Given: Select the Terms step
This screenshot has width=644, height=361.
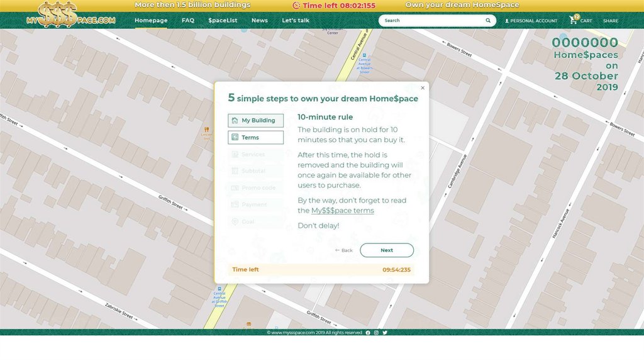Looking at the screenshot, I should click(255, 138).
